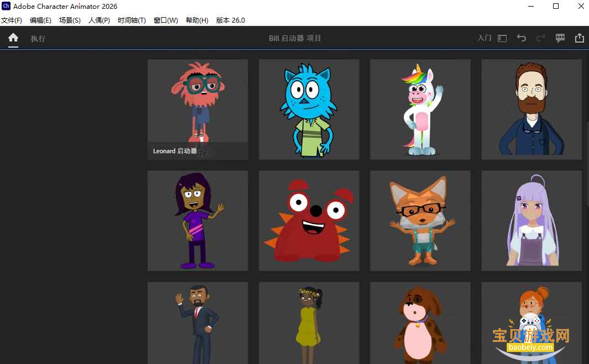Close the Character Animator window
The image size is (589, 364).
click(x=581, y=6)
